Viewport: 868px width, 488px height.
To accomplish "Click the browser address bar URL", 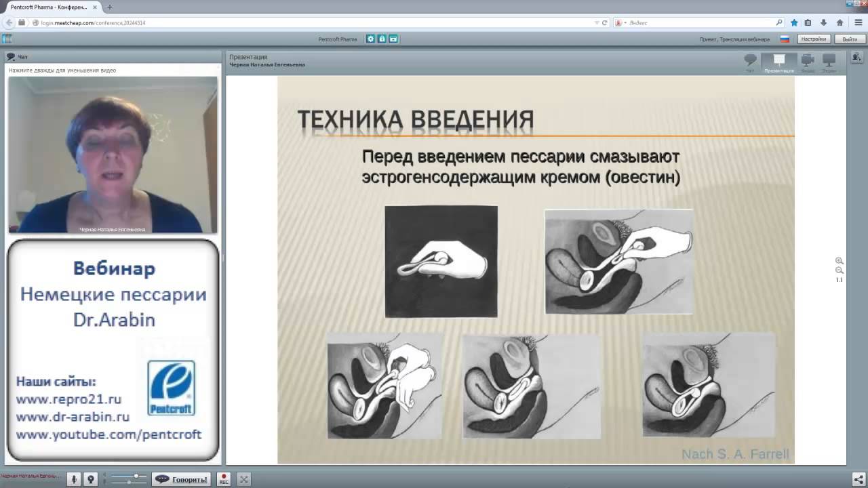I will pyautogui.click(x=93, y=22).
